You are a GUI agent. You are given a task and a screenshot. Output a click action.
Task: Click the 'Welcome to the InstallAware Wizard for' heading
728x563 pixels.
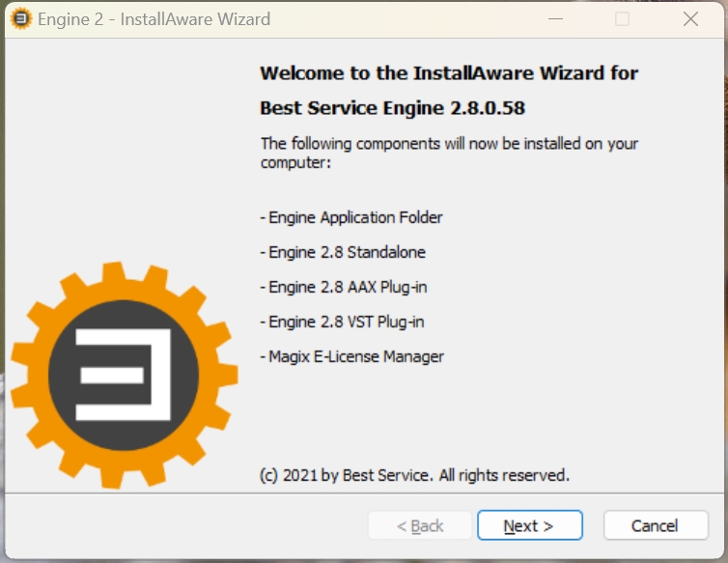point(449,73)
